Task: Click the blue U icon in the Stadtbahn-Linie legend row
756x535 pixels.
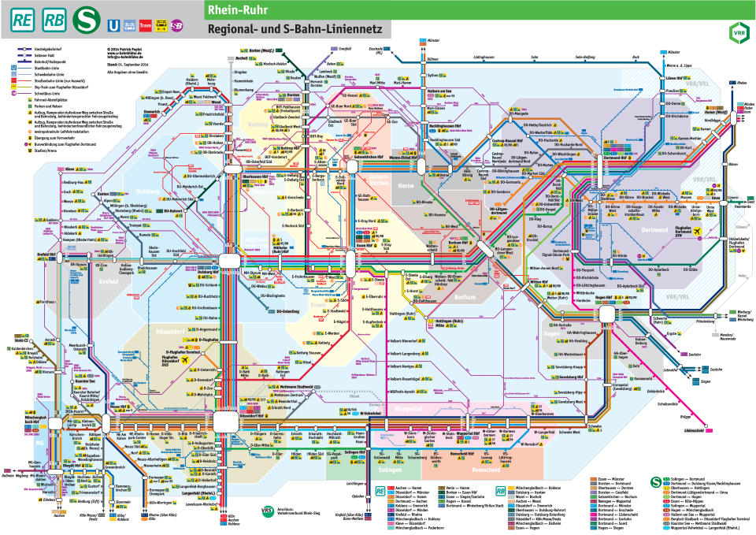Action: tap(14, 68)
